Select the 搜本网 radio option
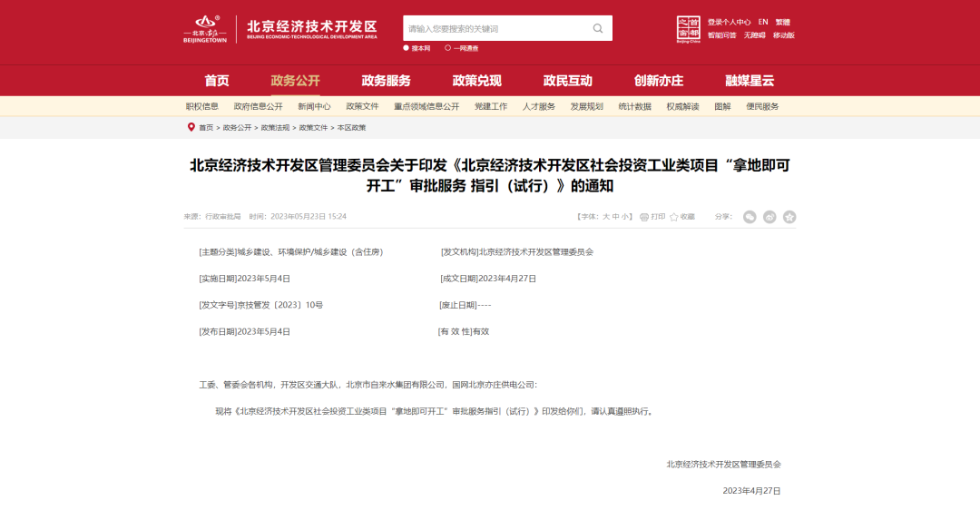This screenshot has width=980, height=510. pos(407,48)
